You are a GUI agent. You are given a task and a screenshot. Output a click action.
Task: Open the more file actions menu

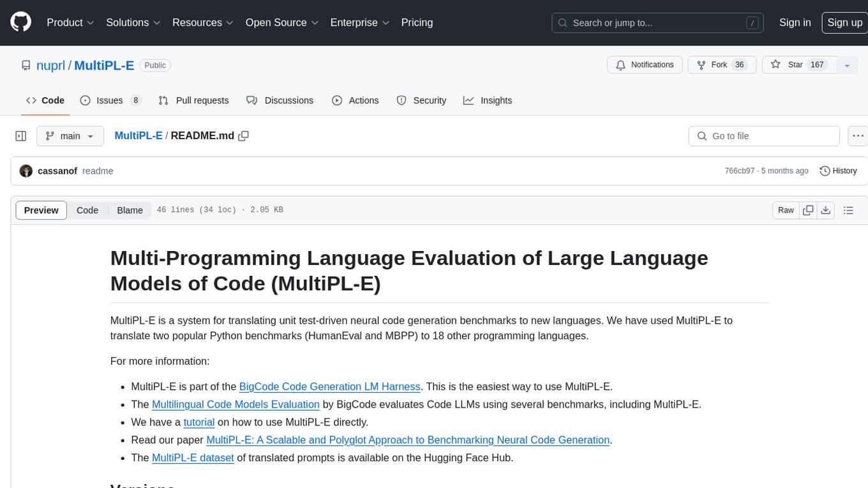[858, 136]
